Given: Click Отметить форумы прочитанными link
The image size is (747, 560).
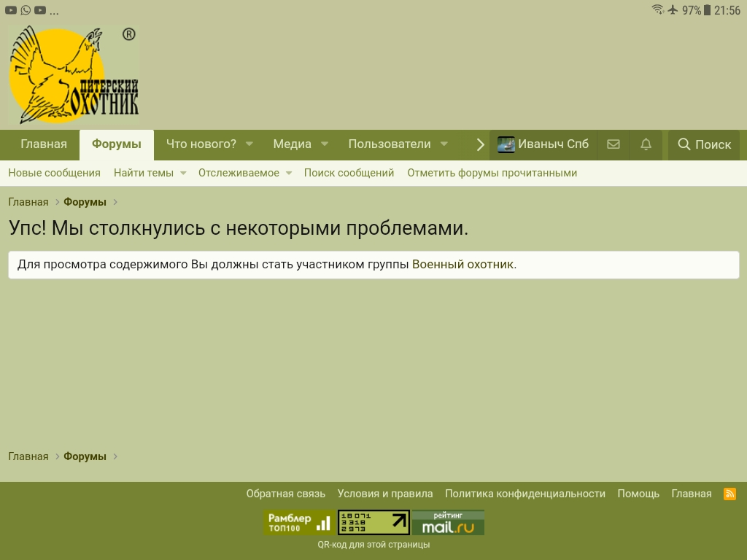Looking at the screenshot, I should 492,173.
